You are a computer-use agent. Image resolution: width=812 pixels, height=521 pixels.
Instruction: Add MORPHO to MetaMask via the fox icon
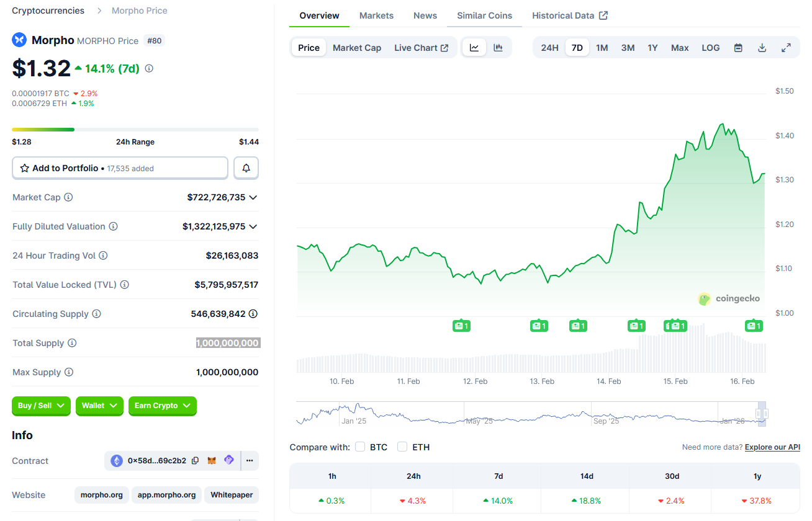(x=212, y=461)
